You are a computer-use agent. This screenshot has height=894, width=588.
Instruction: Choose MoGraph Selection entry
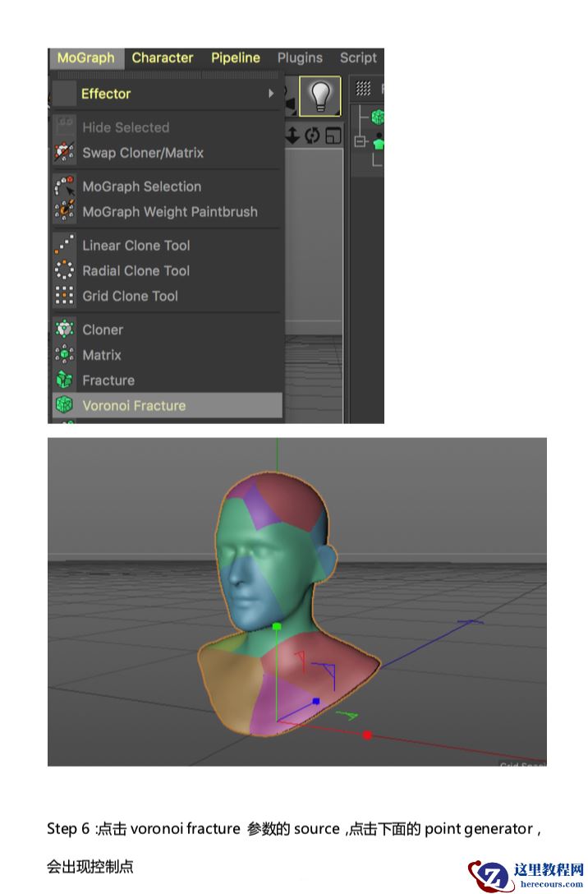click(167, 187)
